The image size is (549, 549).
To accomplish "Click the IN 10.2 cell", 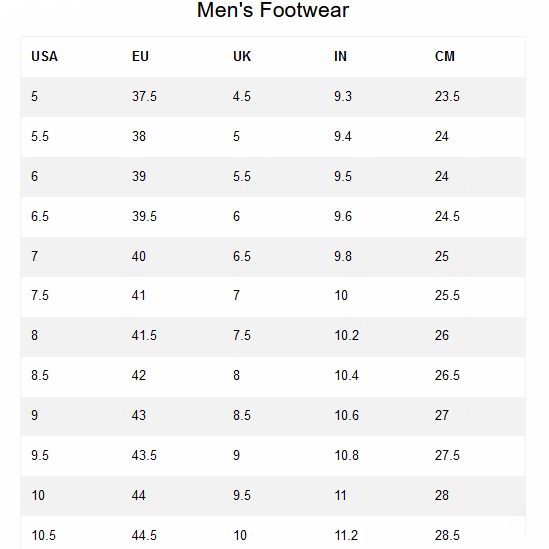I will (347, 335).
